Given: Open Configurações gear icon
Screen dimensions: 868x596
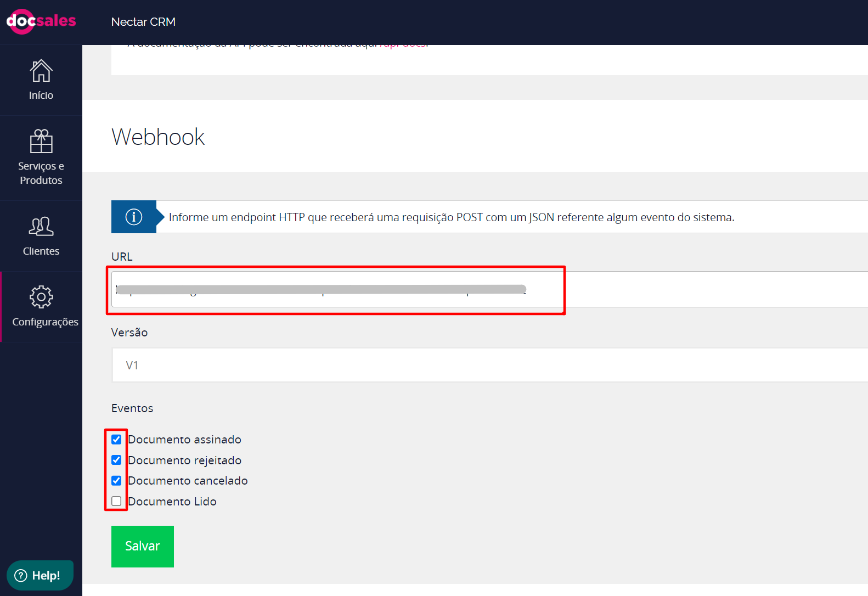Looking at the screenshot, I should point(41,297).
